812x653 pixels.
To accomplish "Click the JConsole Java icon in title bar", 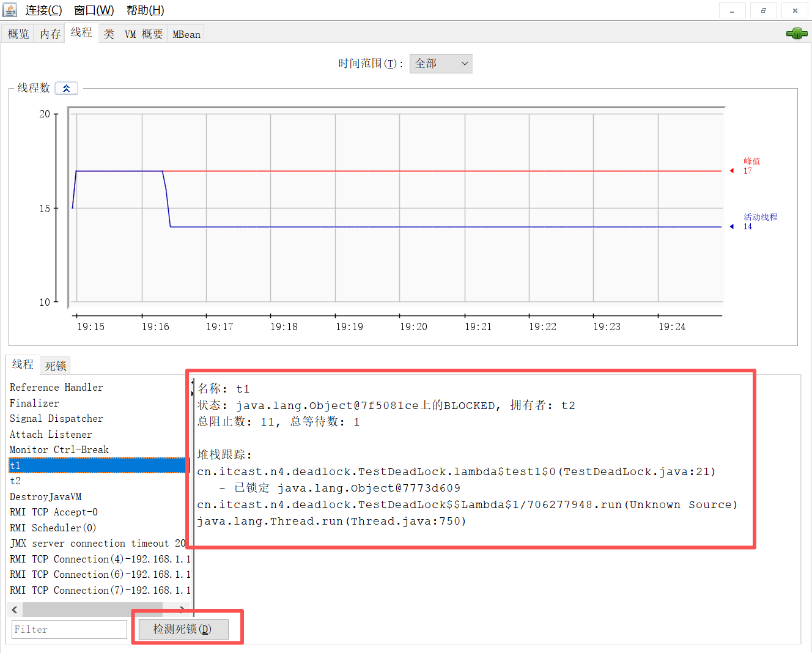I will 10,10.
